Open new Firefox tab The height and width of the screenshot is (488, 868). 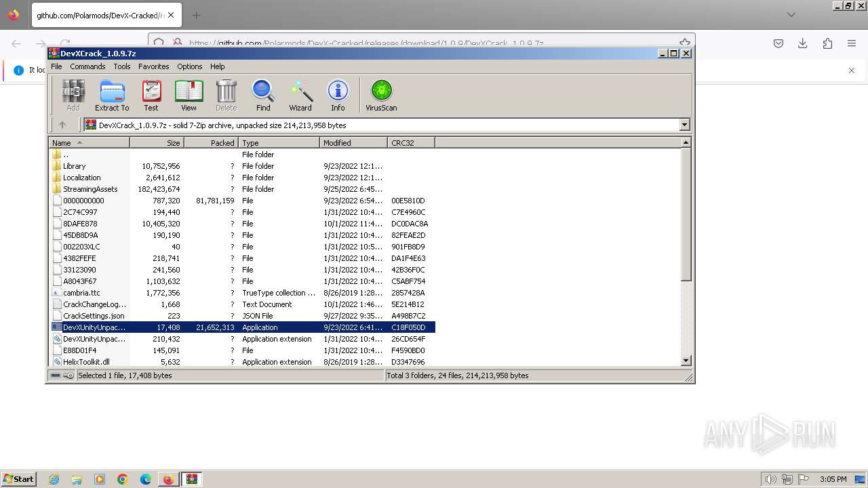pyautogui.click(x=196, y=15)
